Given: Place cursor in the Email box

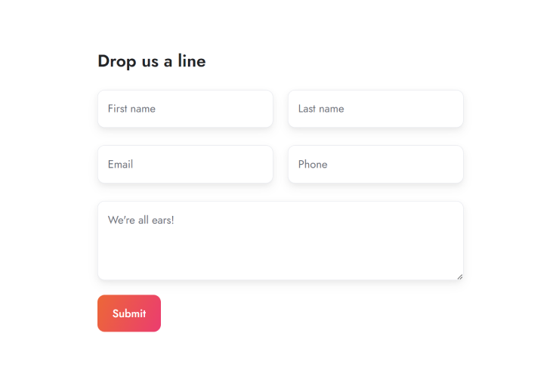Looking at the screenshot, I should [x=185, y=164].
